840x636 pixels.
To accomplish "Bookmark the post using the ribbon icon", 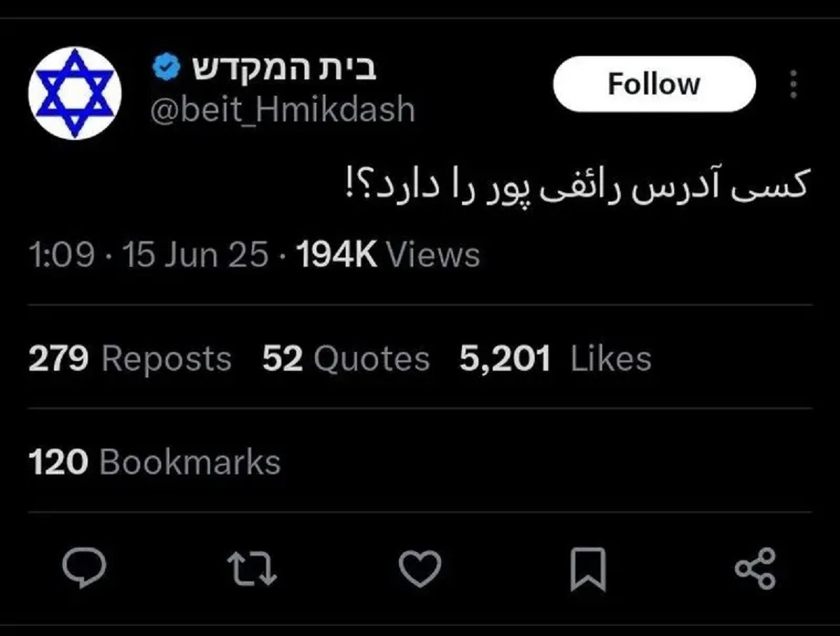I will (587, 568).
